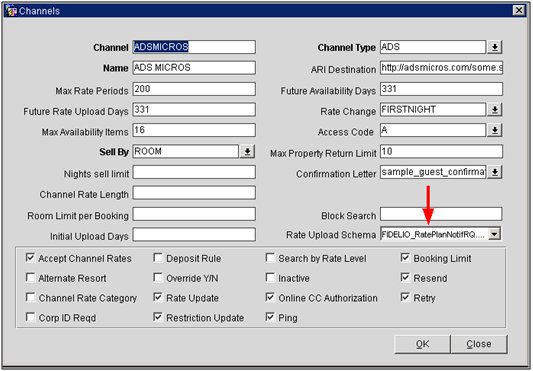Image resolution: width=533 pixels, height=371 pixels.
Task: Click the Channel Rate Length field
Action: coord(194,193)
